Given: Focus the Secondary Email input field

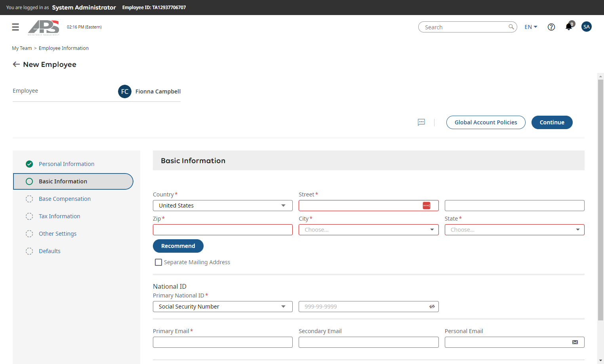Looking at the screenshot, I should 368,342.
